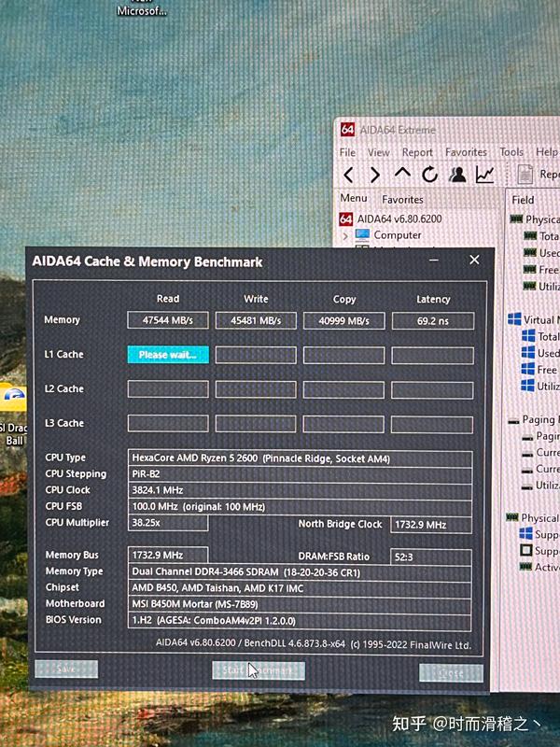Image resolution: width=560 pixels, height=747 pixels.
Task: Open the graph icon in AIDA64 toolbar
Action: [x=484, y=175]
